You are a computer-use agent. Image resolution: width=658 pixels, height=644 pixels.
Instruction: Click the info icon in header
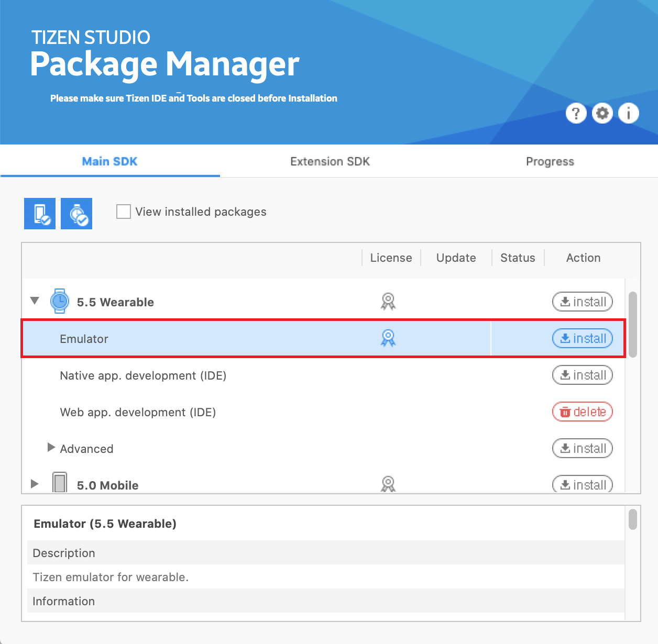coord(629,113)
